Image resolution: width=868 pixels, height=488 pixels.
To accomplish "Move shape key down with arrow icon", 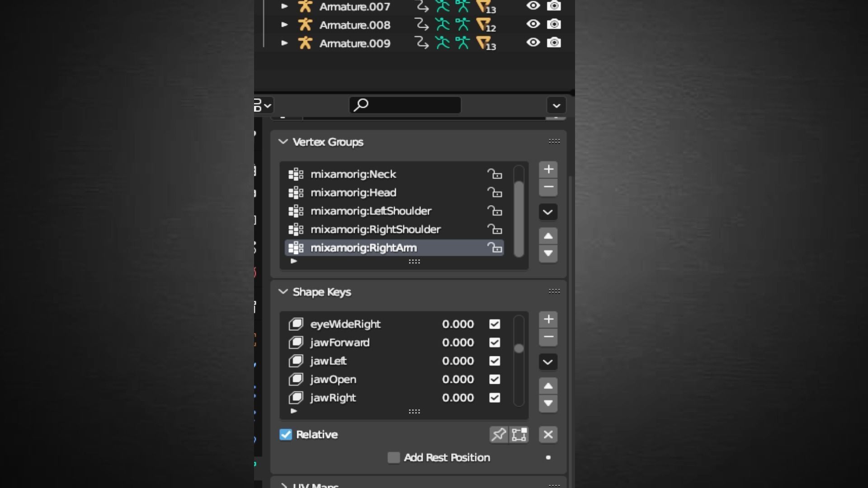I will pyautogui.click(x=548, y=404).
